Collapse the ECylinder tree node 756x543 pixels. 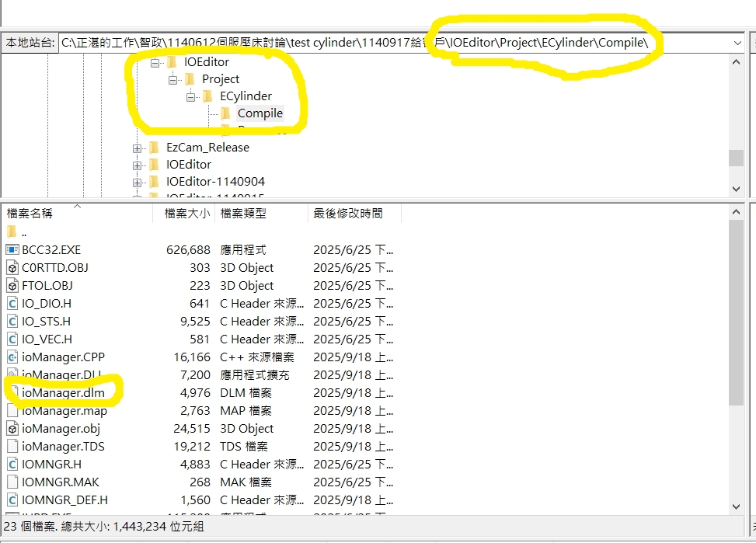click(190, 96)
